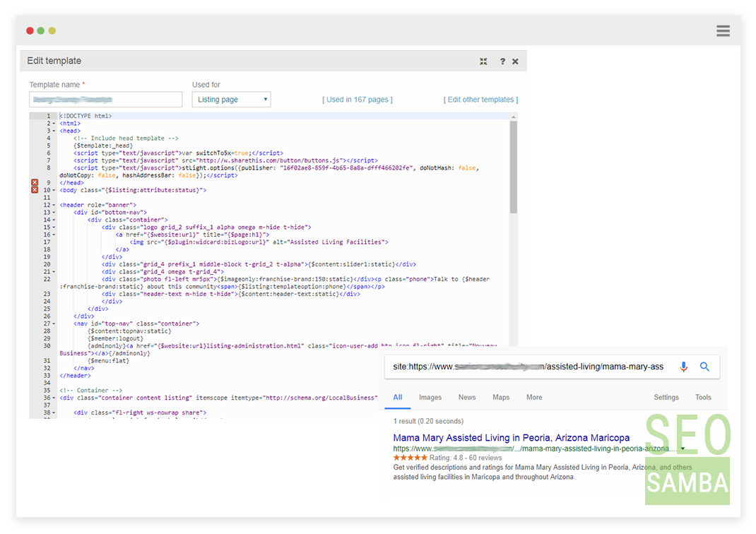Click the error marker on line 9
Screen dimensions: 756x534
pyautogui.click(x=35, y=182)
